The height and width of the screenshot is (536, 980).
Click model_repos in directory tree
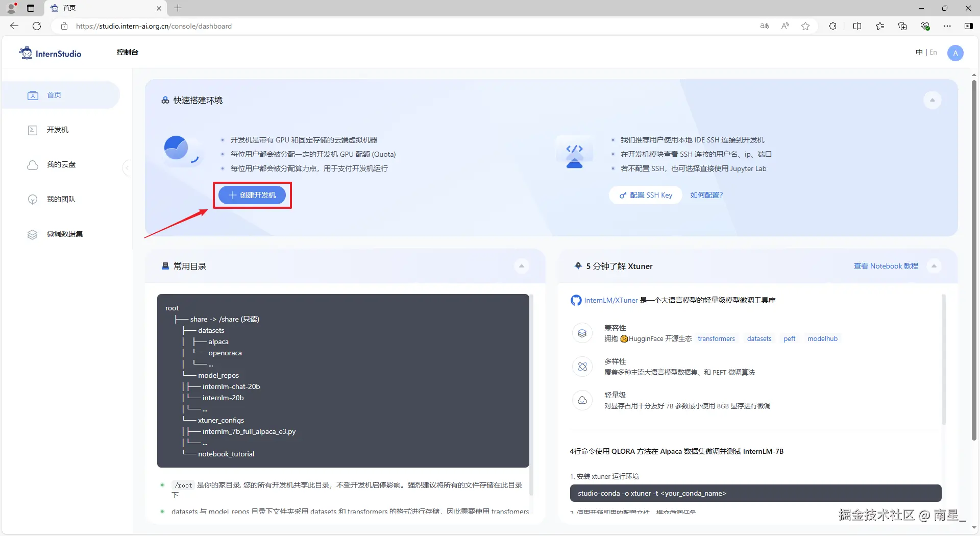tap(218, 375)
